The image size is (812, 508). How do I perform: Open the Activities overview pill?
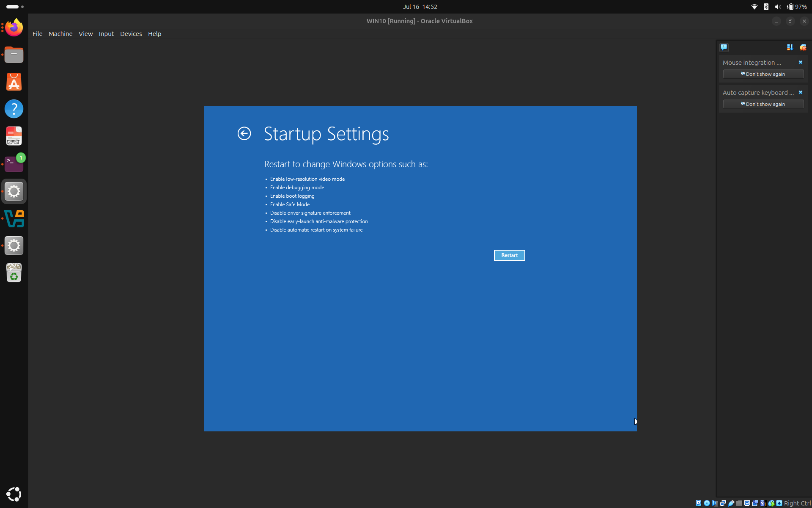pos(15,7)
